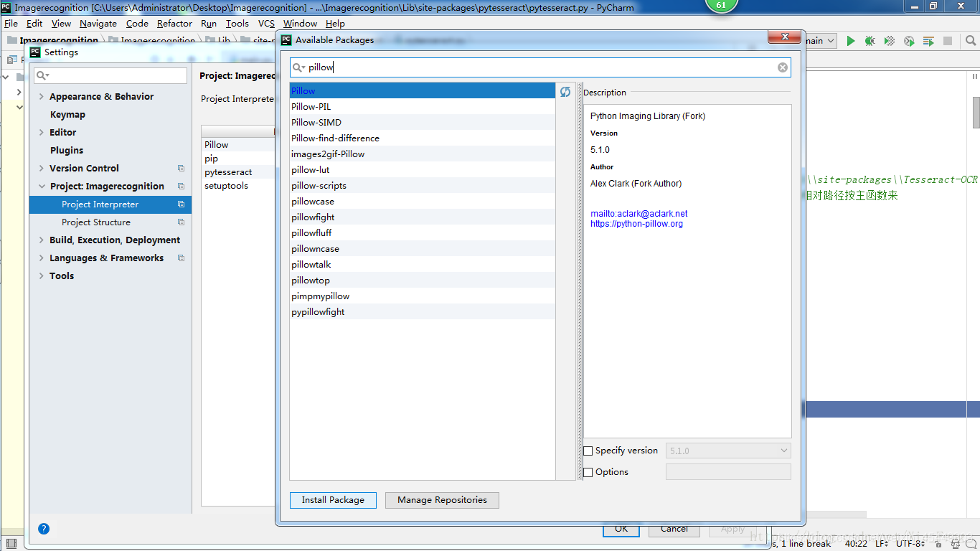Click the Options text field

pos(728,472)
